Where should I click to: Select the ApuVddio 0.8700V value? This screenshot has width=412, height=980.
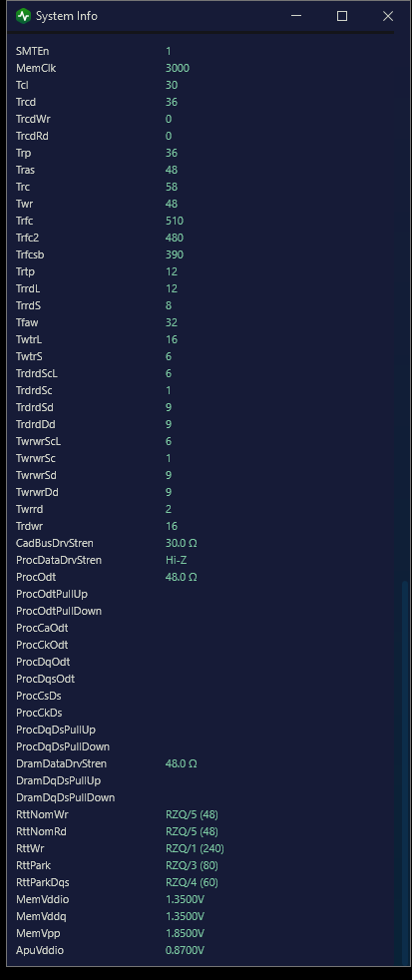tap(186, 950)
